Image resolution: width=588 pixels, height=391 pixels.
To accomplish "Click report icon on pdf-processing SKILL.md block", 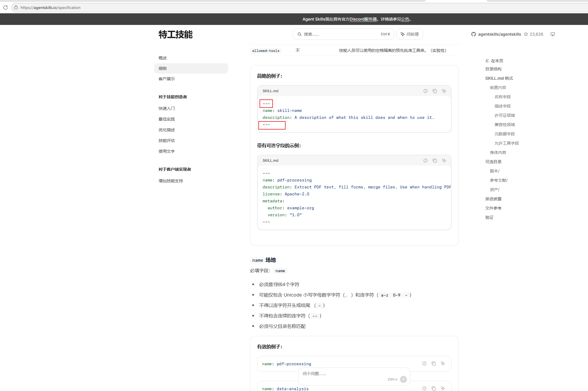I will click(x=426, y=161).
